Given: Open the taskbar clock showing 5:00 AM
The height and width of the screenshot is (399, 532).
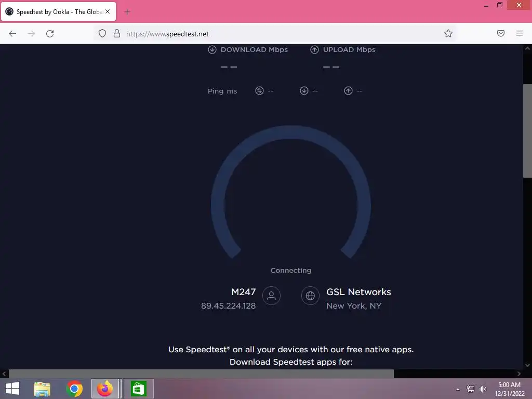Looking at the screenshot, I should coord(509,389).
